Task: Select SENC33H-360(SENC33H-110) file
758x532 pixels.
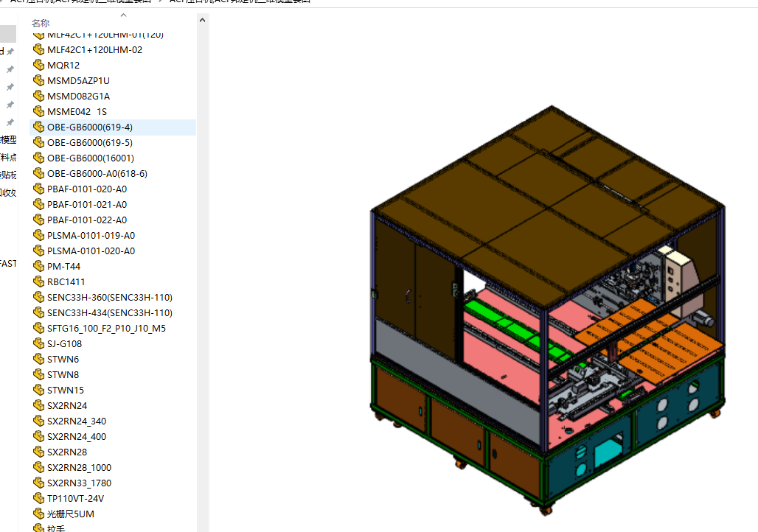Action: tap(110, 297)
